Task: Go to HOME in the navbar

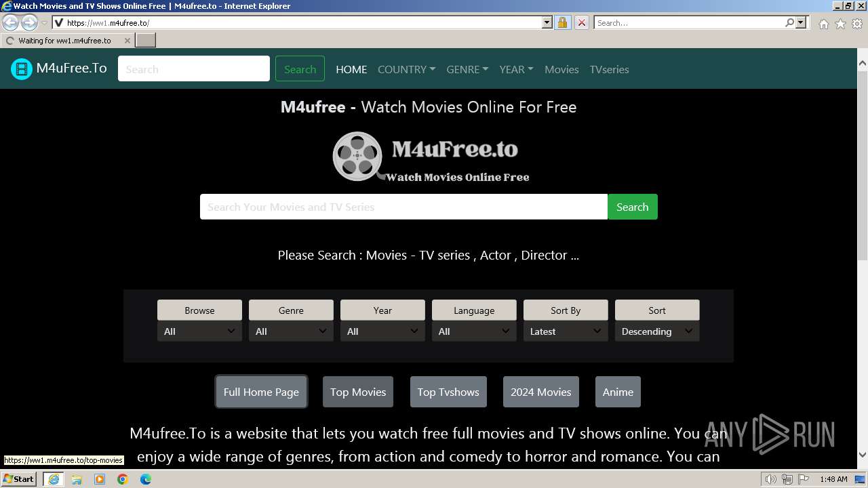Action: 351,69
